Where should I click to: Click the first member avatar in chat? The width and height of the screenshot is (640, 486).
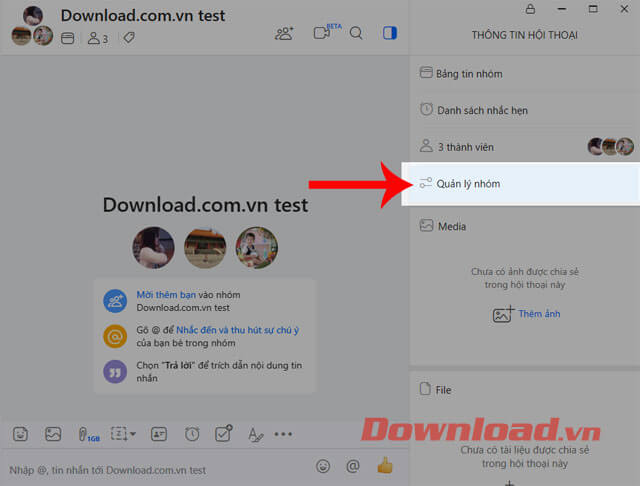coord(153,248)
